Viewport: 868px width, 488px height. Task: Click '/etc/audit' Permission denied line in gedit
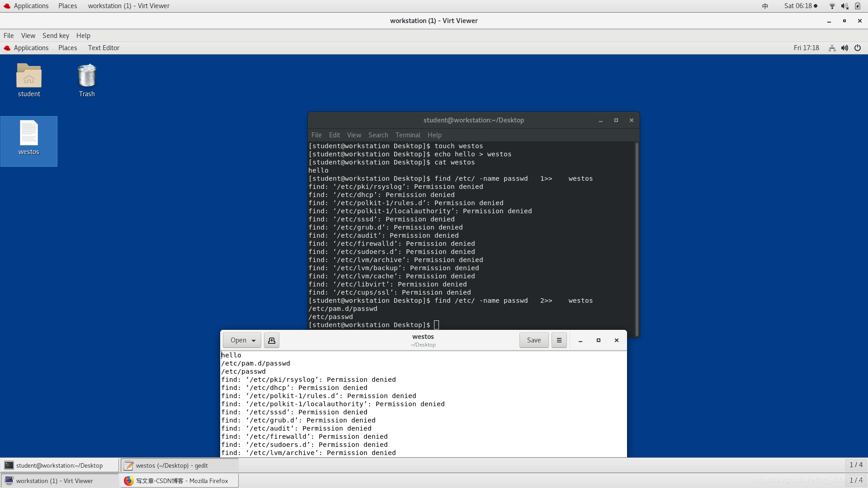coord(296,428)
